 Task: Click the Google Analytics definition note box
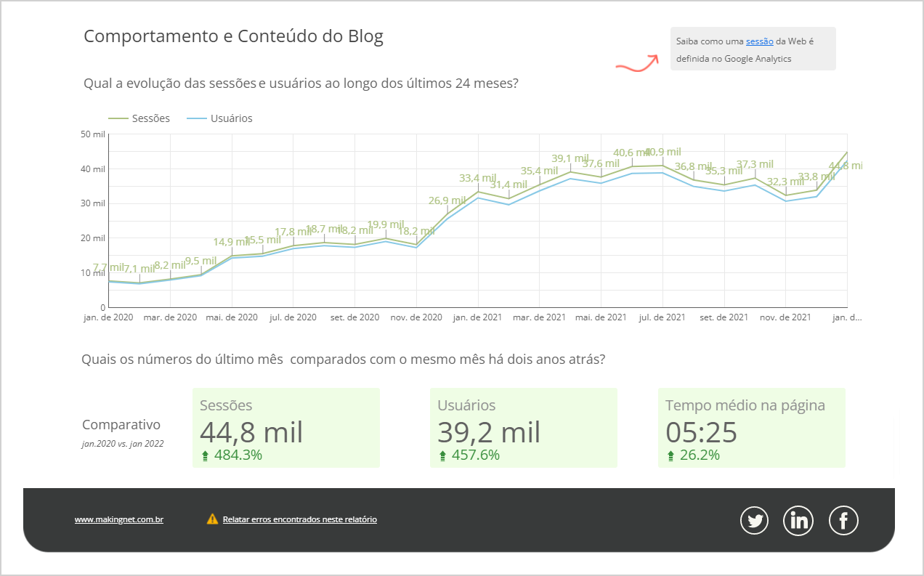tap(753, 49)
